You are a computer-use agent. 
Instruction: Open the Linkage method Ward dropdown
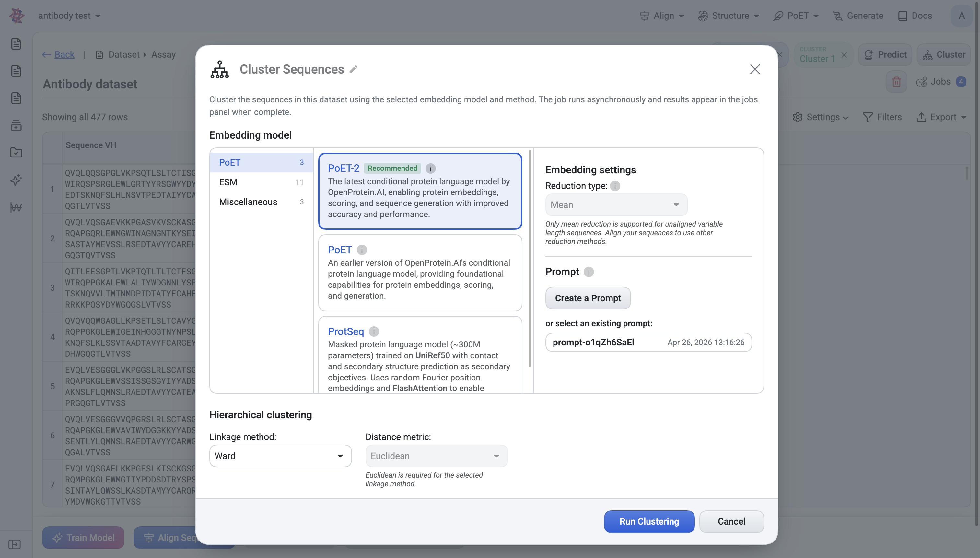tap(280, 456)
